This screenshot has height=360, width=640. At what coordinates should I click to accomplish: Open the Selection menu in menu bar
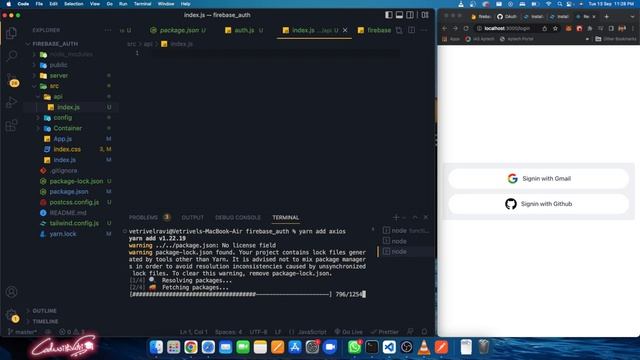point(73,4)
